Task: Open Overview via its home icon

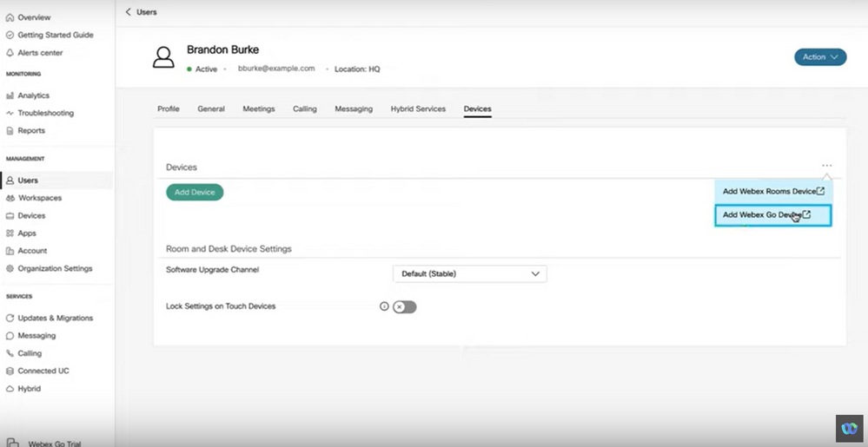Action: 10,17
